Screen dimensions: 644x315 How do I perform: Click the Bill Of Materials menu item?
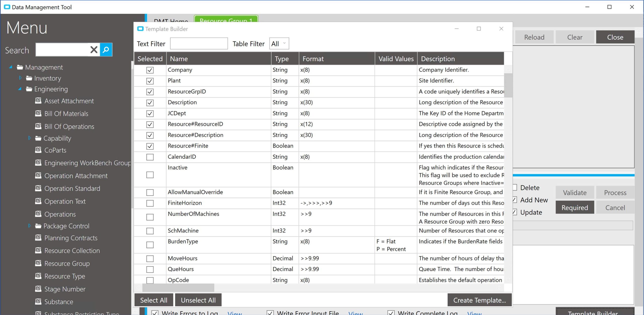click(66, 114)
